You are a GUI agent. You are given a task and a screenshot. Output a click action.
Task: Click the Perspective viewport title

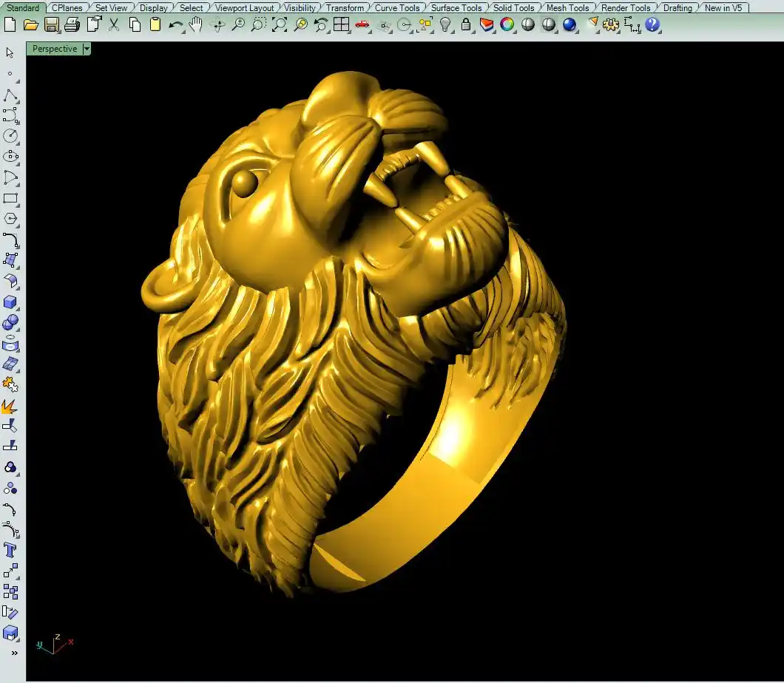[54, 49]
